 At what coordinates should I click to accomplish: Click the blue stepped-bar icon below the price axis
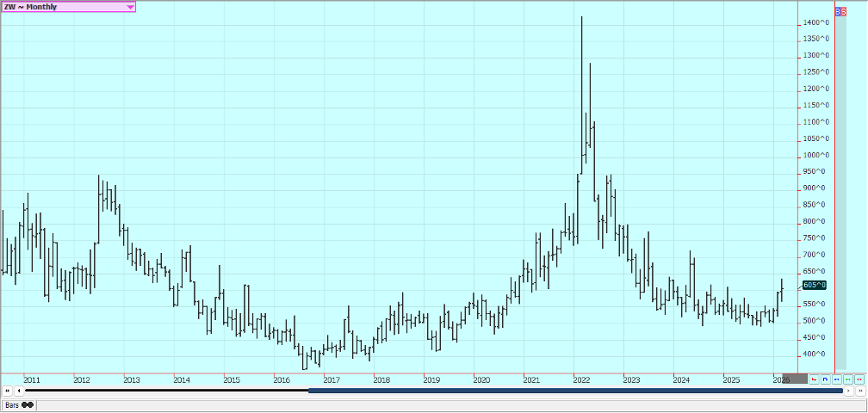pyautogui.click(x=825, y=379)
